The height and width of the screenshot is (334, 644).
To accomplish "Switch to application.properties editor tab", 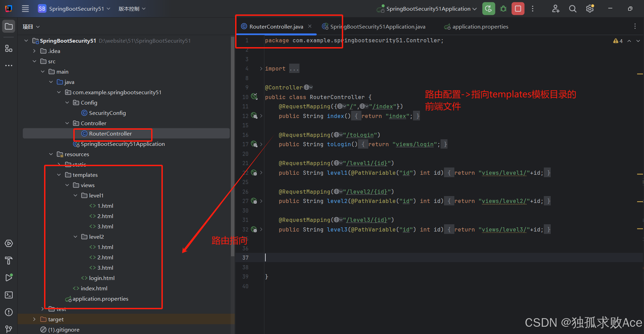I will pos(476,26).
